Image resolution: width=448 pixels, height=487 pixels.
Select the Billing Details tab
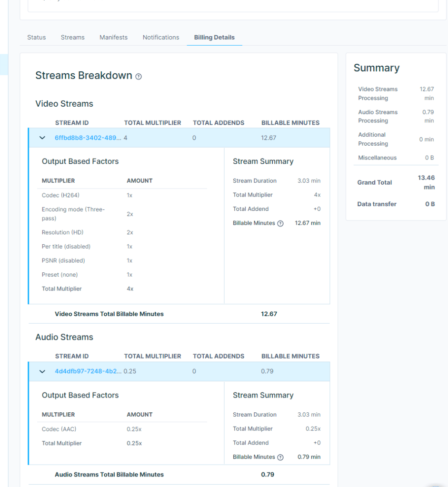[x=214, y=37]
